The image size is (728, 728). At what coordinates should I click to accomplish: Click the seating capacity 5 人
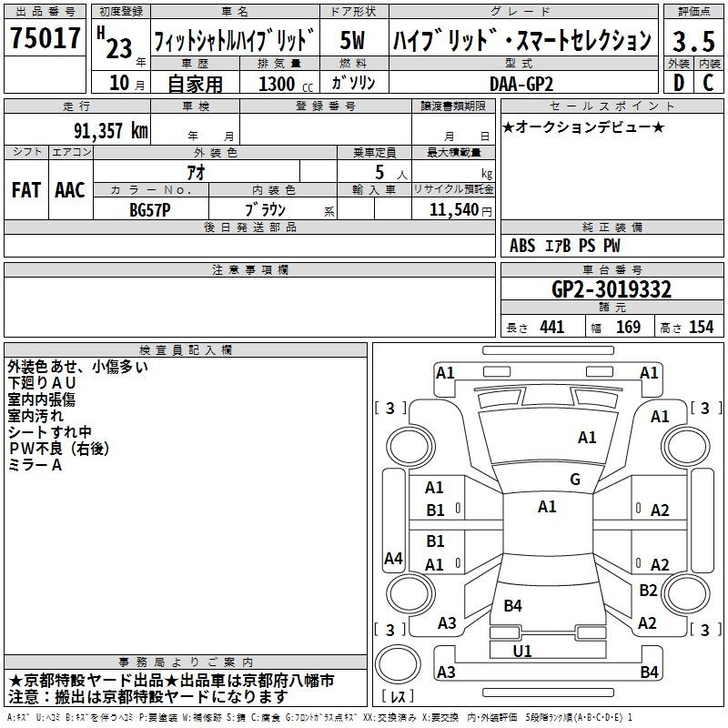click(390, 173)
